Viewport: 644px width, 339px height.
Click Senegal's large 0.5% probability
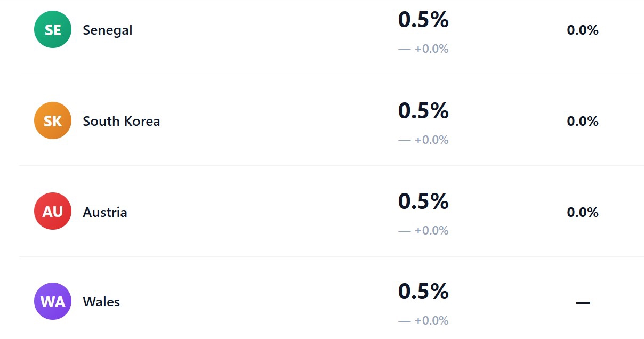coord(423,20)
